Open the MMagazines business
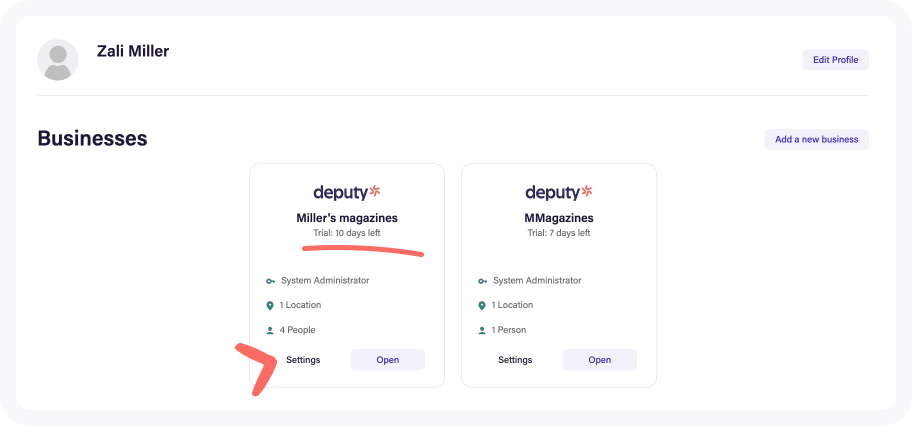Image resolution: width=912 pixels, height=426 pixels. coord(599,360)
